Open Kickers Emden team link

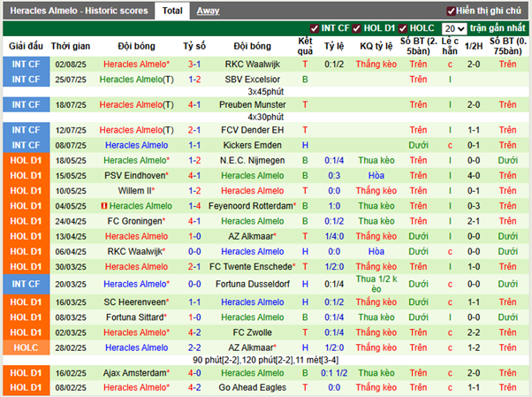253,145
